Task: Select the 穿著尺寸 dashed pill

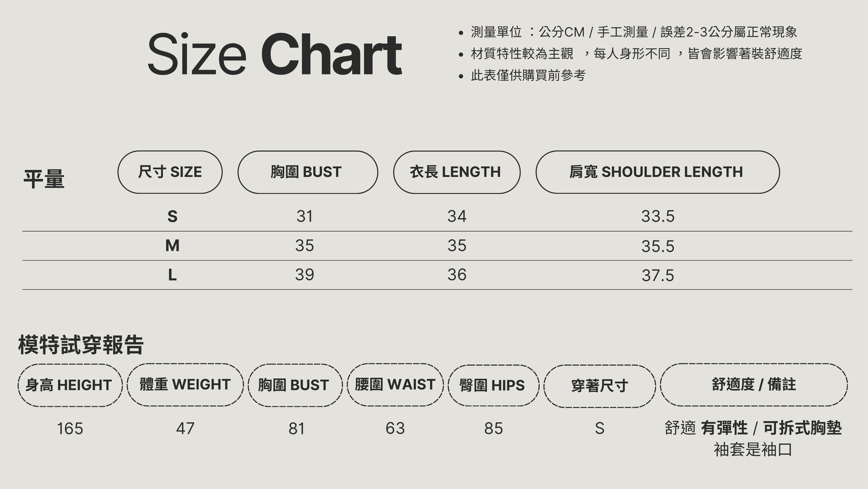Action: 599,386
